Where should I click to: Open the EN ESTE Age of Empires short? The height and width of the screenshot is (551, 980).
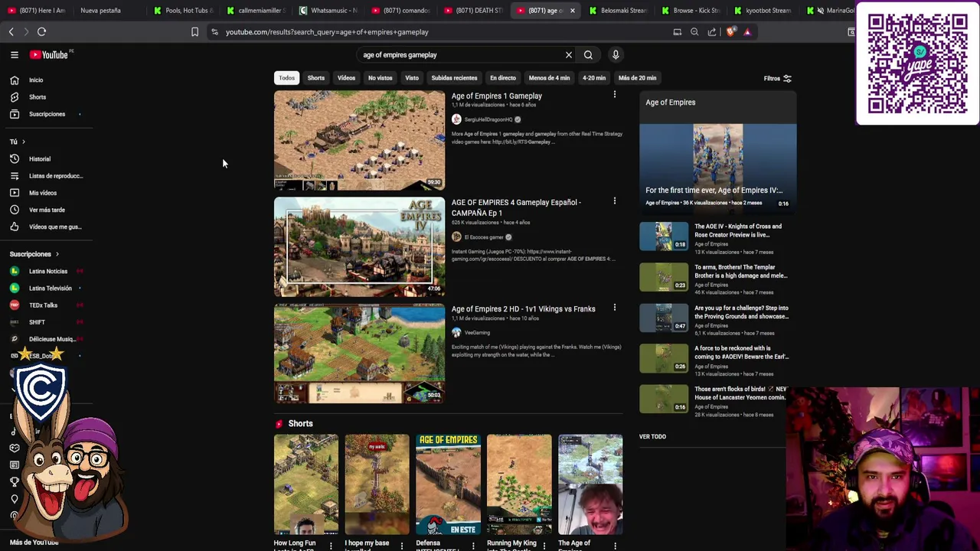click(x=448, y=484)
